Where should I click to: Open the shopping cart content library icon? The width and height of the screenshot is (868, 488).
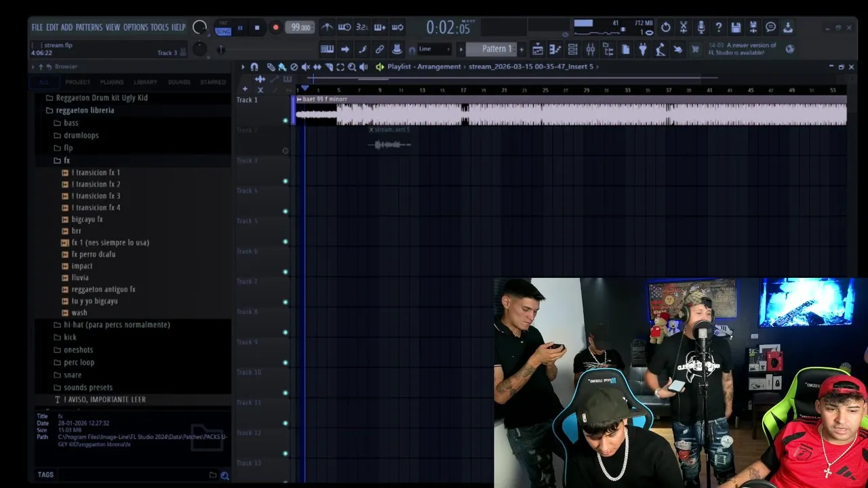point(695,49)
